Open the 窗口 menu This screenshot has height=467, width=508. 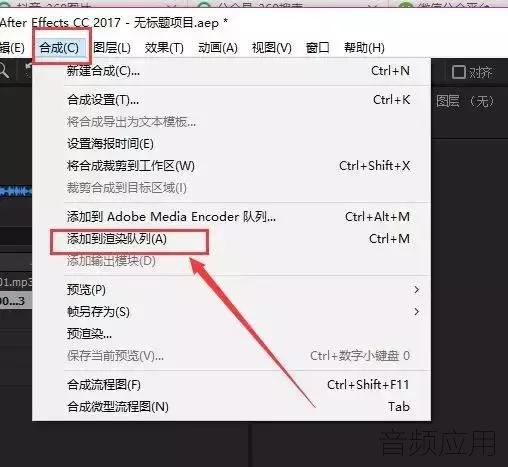[x=318, y=48]
